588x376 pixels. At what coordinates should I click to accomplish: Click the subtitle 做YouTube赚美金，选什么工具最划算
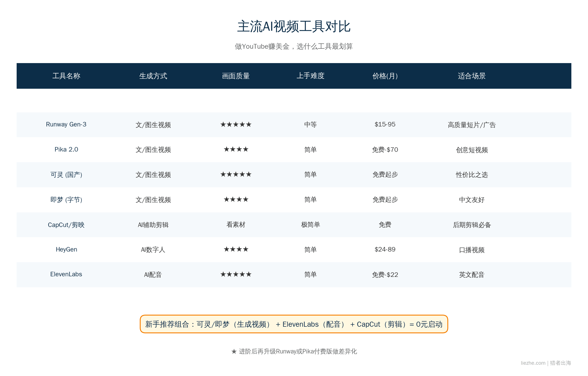tap(294, 46)
